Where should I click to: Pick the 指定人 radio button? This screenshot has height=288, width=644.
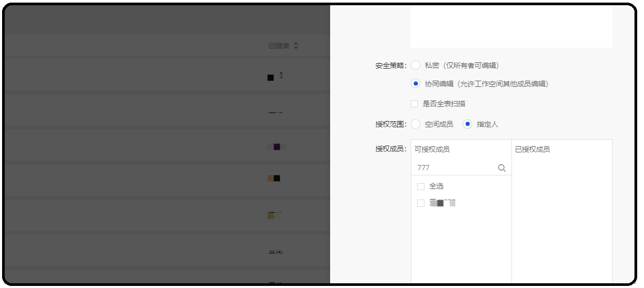tap(467, 125)
